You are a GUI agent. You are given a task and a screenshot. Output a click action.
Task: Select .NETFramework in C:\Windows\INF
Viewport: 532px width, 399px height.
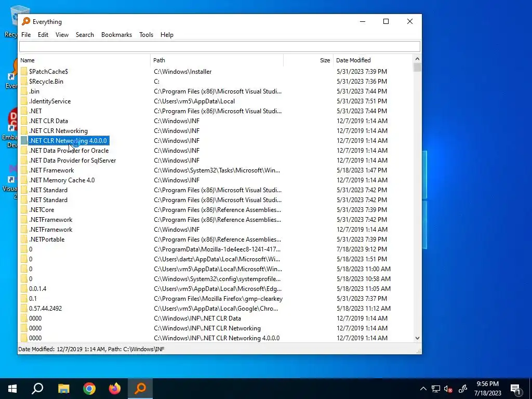(x=50, y=229)
